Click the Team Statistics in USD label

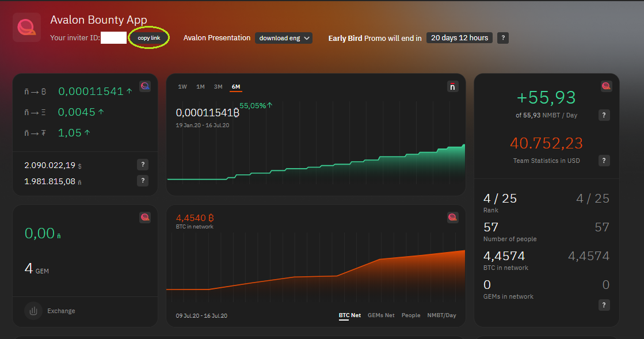pyautogui.click(x=547, y=161)
